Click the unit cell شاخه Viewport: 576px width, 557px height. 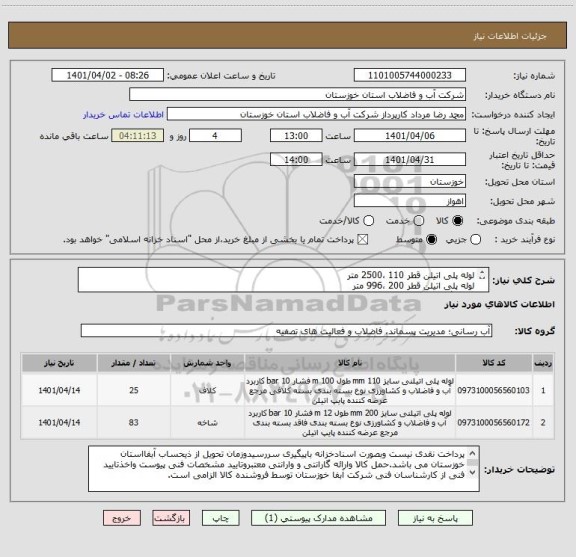click(207, 423)
